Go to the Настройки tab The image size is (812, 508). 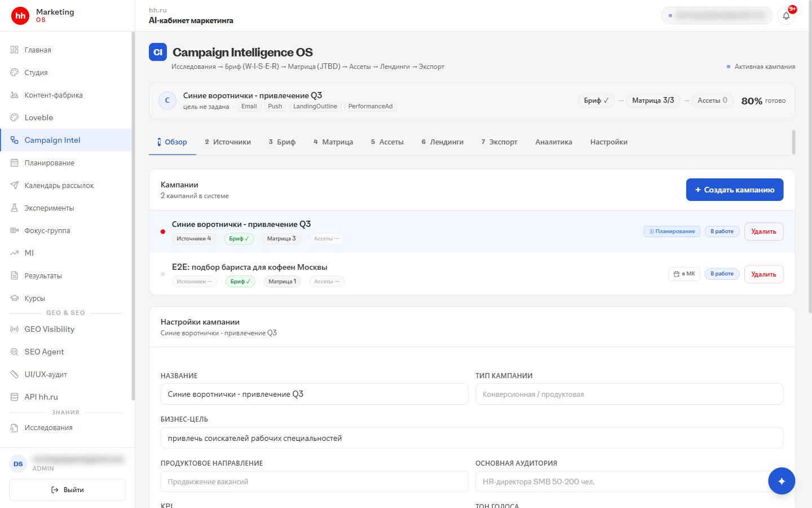[609, 142]
